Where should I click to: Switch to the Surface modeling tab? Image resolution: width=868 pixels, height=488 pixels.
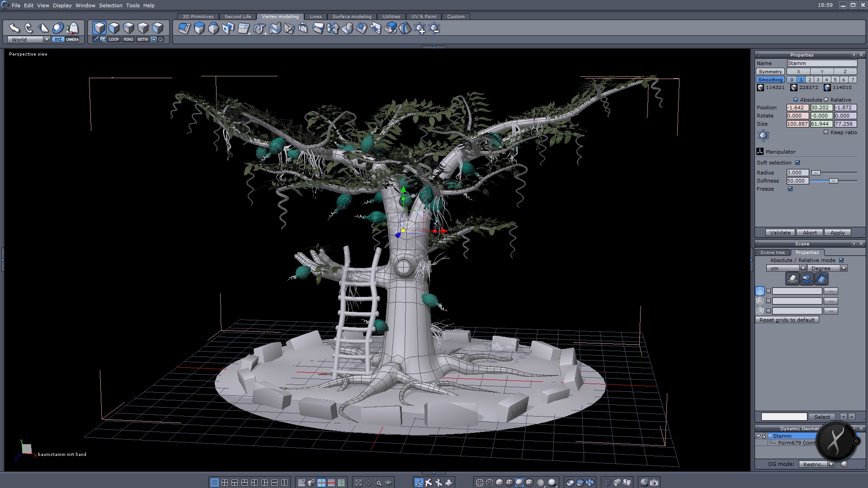(352, 17)
